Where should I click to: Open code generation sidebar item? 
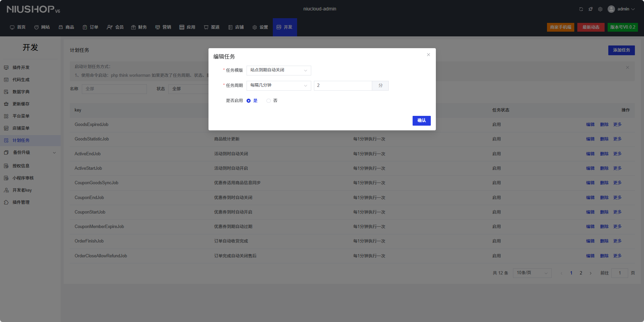(21, 80)
